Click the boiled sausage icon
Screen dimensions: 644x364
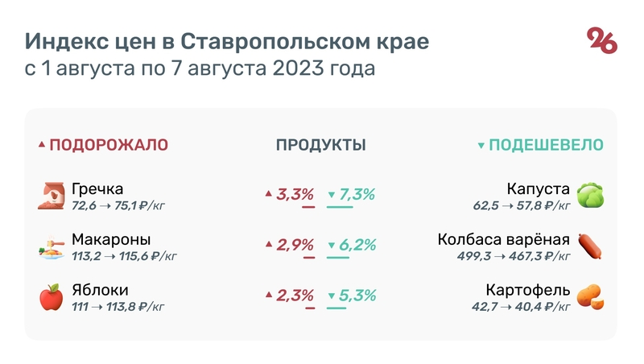coord(590,246)
